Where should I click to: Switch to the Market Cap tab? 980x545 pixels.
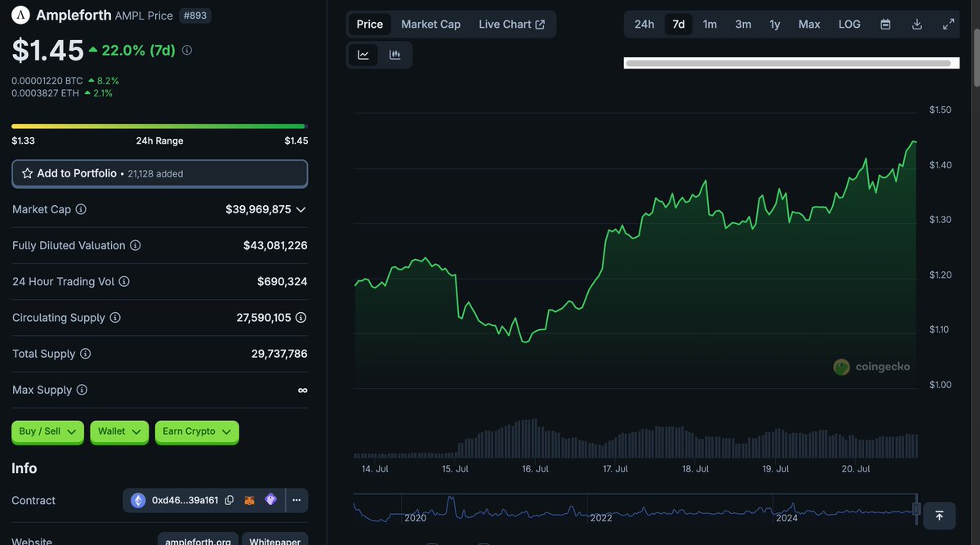tap(431, 25)
